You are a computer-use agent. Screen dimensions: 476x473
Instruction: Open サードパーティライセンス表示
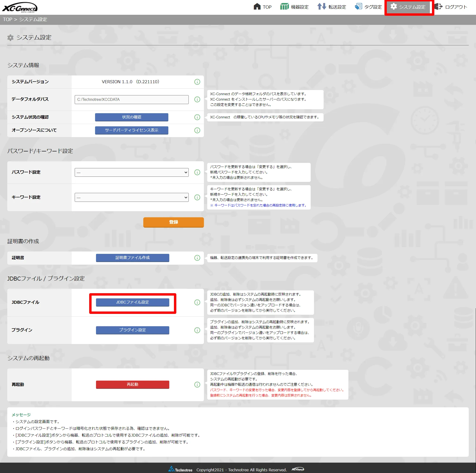pyautogui.click(x=131, y=130)
